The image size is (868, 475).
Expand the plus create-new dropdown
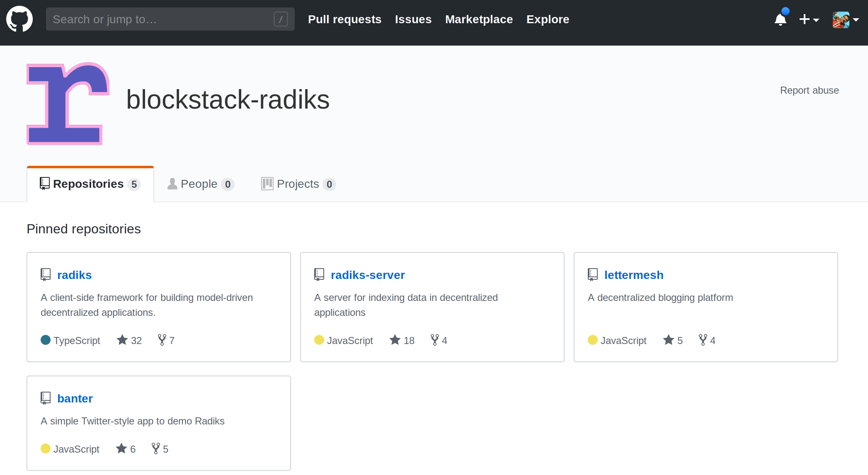pos(809,19)
